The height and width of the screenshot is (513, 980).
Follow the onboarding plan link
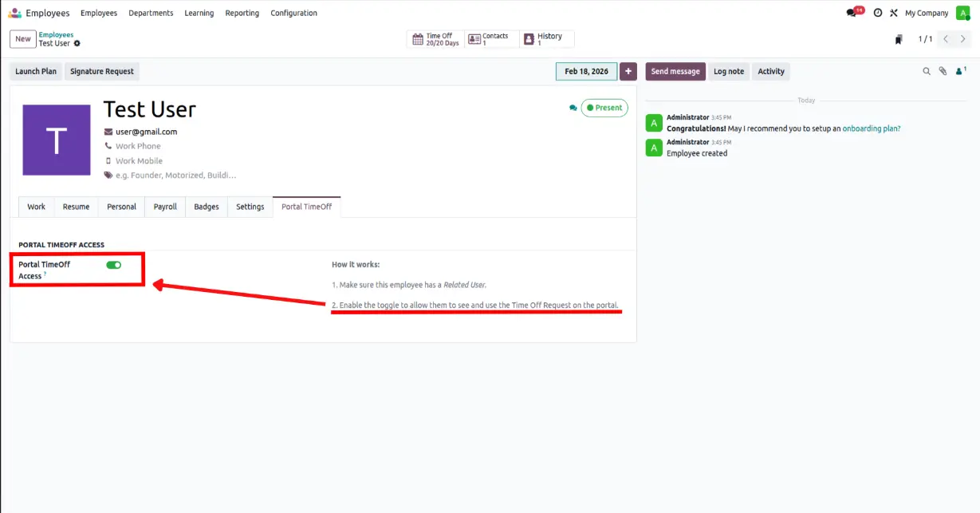(871, 128)
